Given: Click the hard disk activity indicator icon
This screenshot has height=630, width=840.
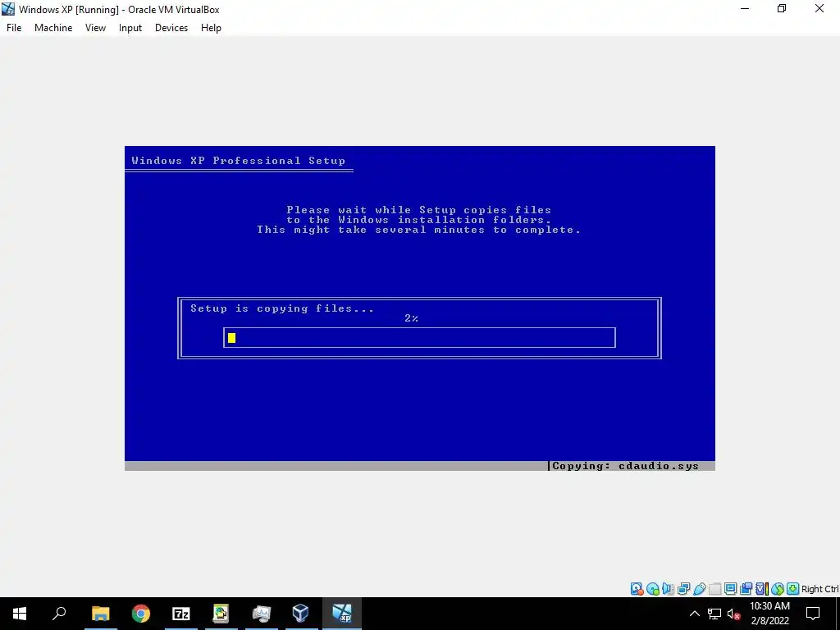Looking at the screenshot, I should 637,589.
